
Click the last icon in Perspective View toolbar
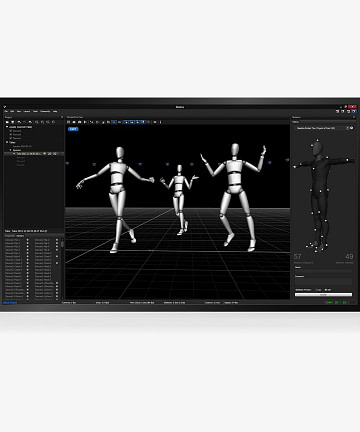pyautogui.click(x=160, y=122)
